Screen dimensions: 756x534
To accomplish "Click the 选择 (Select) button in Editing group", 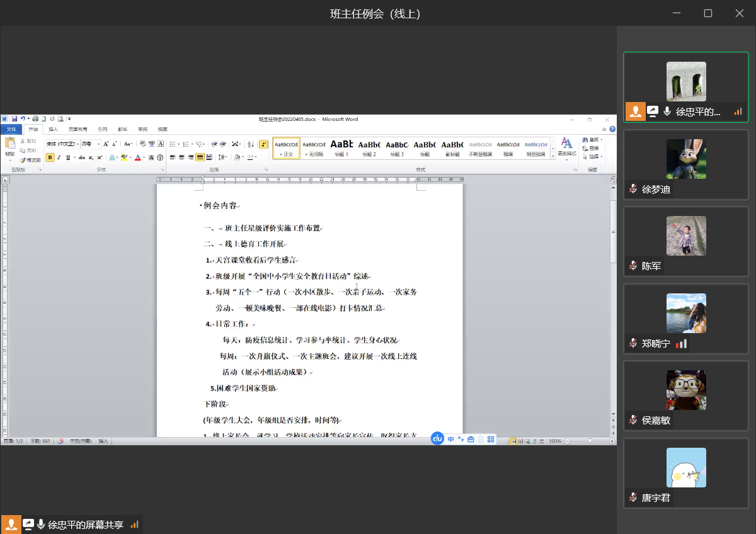I will coord(592,156).
